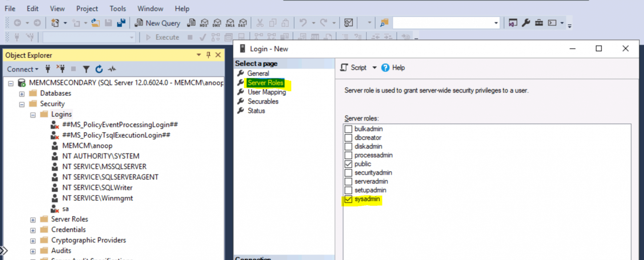Click the New Query toolbar button
The height and width of the screenshot is (260, 644).
point(158,23)
